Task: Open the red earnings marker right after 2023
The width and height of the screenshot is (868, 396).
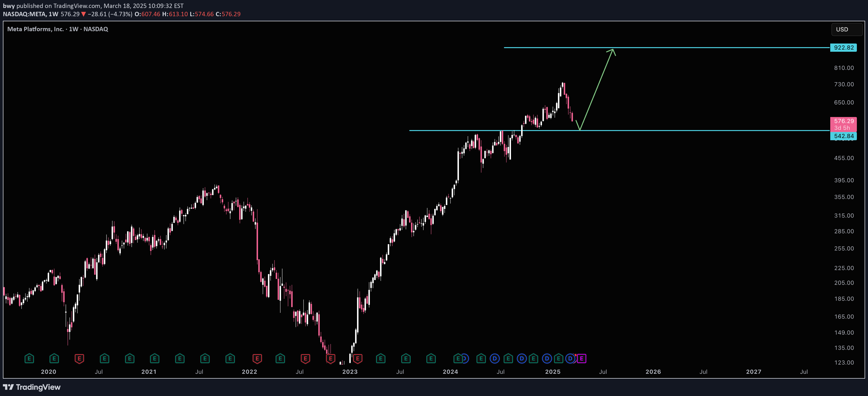Action: pyautogui.click(x=358, y=359)
